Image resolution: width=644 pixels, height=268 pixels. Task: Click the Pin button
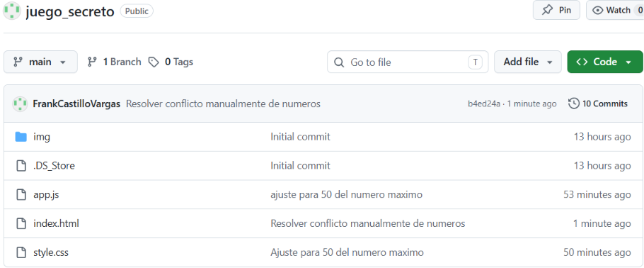556,10
